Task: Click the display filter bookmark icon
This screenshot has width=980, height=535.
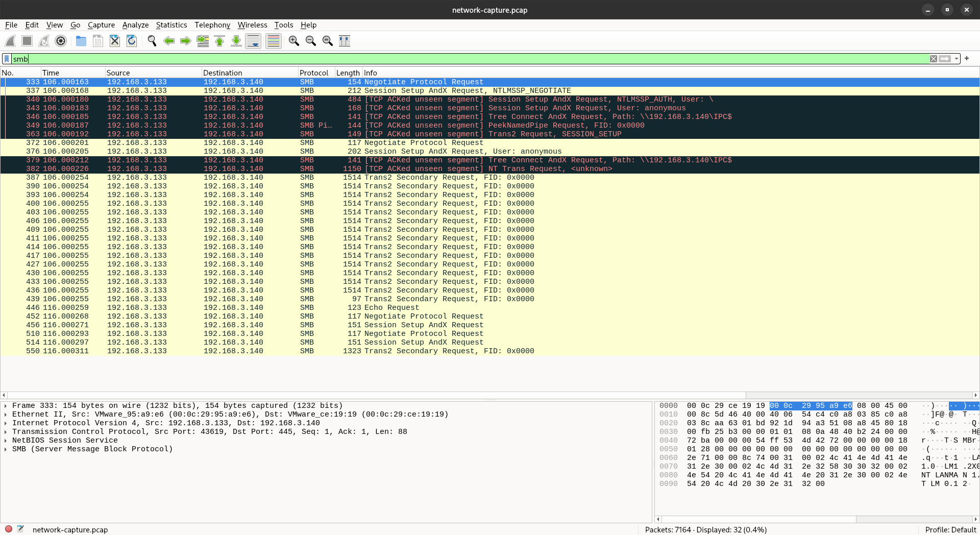Action: click(7, 59)
